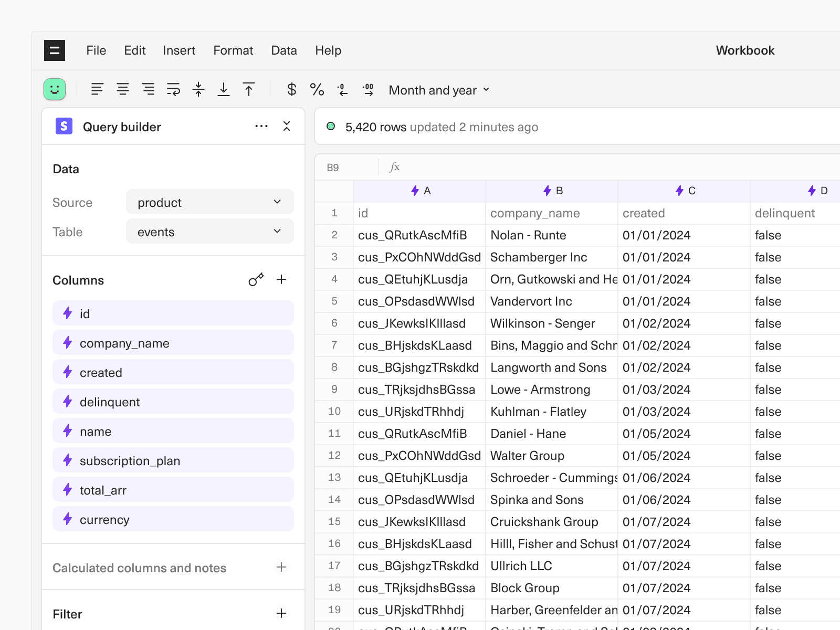Select the delinquent column chip
Screen dimensions: 840x630
click(x=173, y=402)
